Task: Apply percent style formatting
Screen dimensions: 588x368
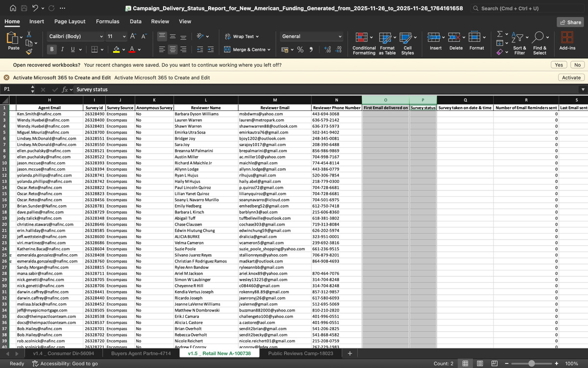Action: pyautogui.click(x=300, y=50)
